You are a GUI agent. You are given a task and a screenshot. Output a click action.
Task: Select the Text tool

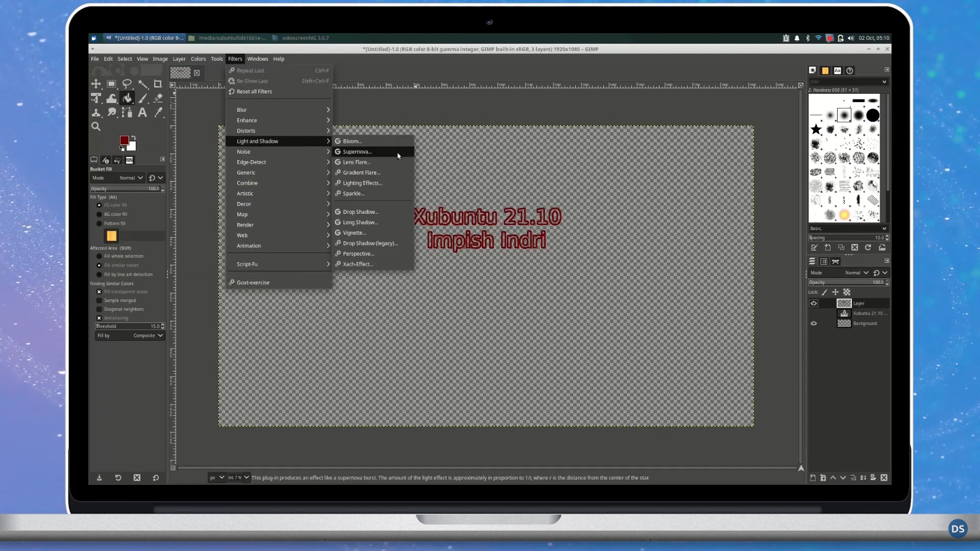[x=143, y=112]
